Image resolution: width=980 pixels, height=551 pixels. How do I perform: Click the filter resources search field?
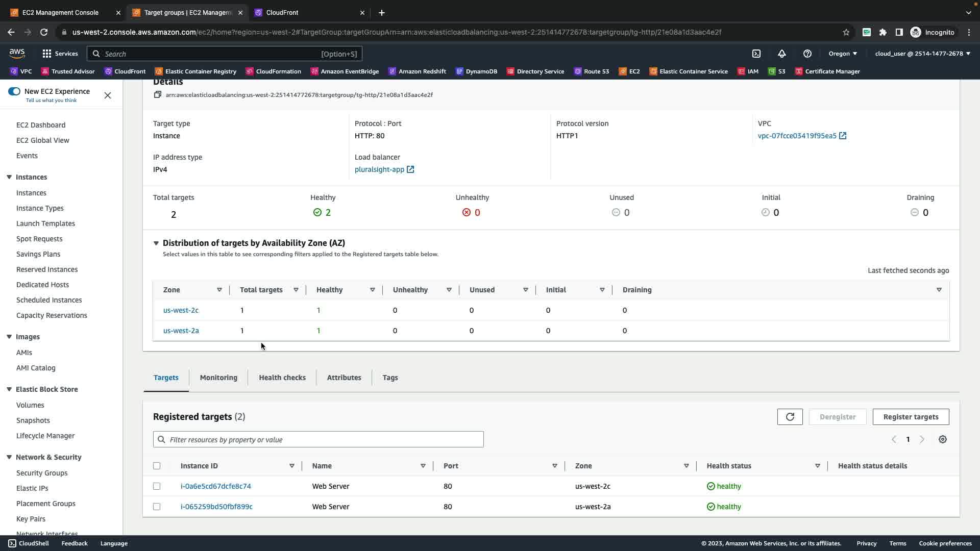pyautogui.click(x=318, y=439)
